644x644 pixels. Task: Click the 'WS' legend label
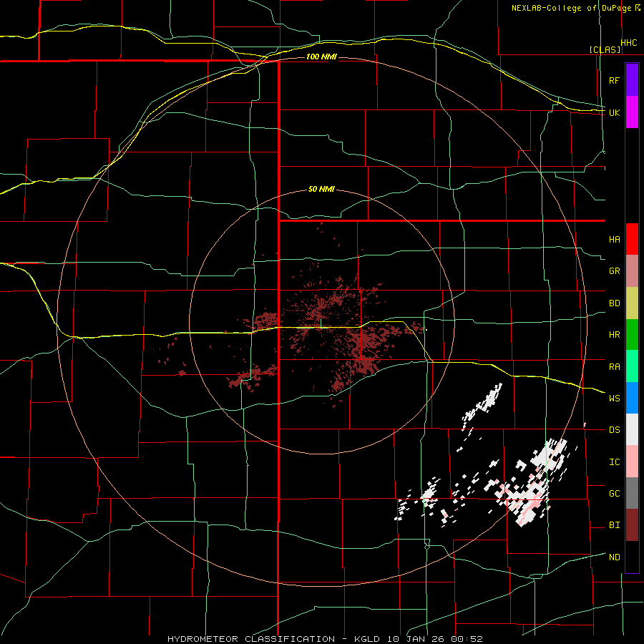614,399
